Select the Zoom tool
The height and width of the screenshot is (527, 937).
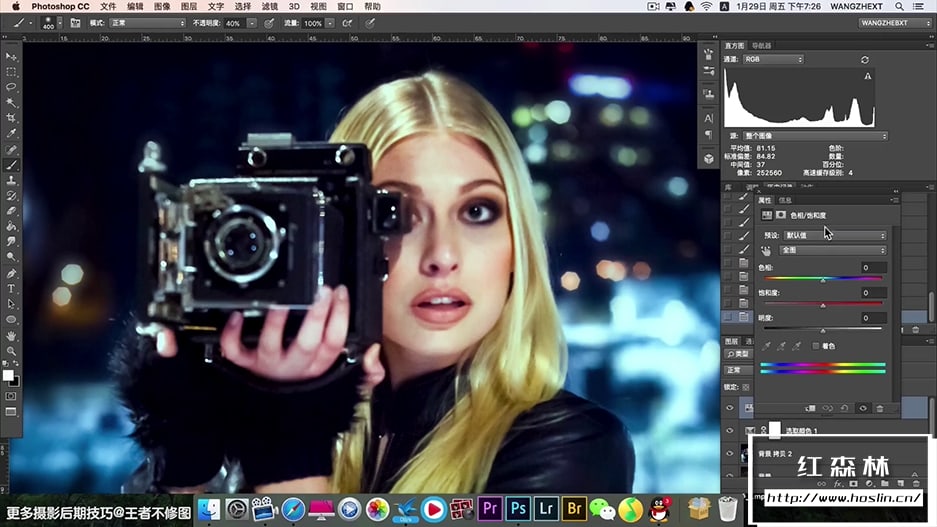[x=11, y=351]
